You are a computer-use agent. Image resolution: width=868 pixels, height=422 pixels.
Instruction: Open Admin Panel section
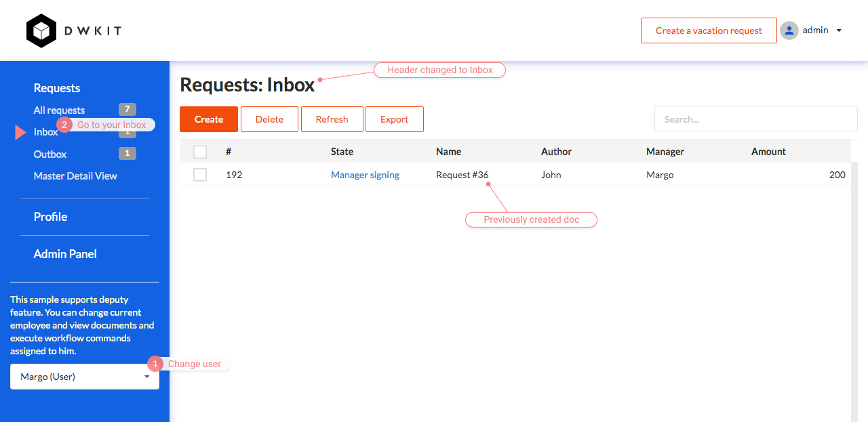coord(65,254)
